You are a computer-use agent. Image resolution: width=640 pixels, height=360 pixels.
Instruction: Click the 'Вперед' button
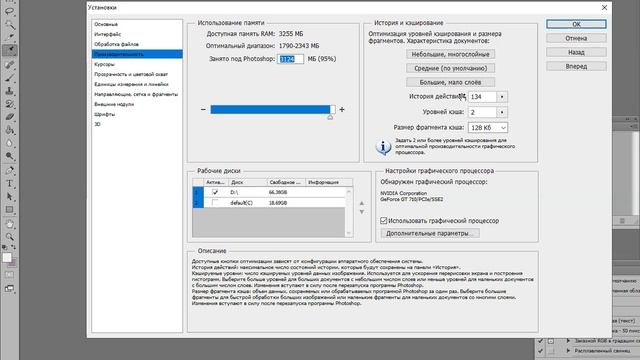click(x=576, y=66)
